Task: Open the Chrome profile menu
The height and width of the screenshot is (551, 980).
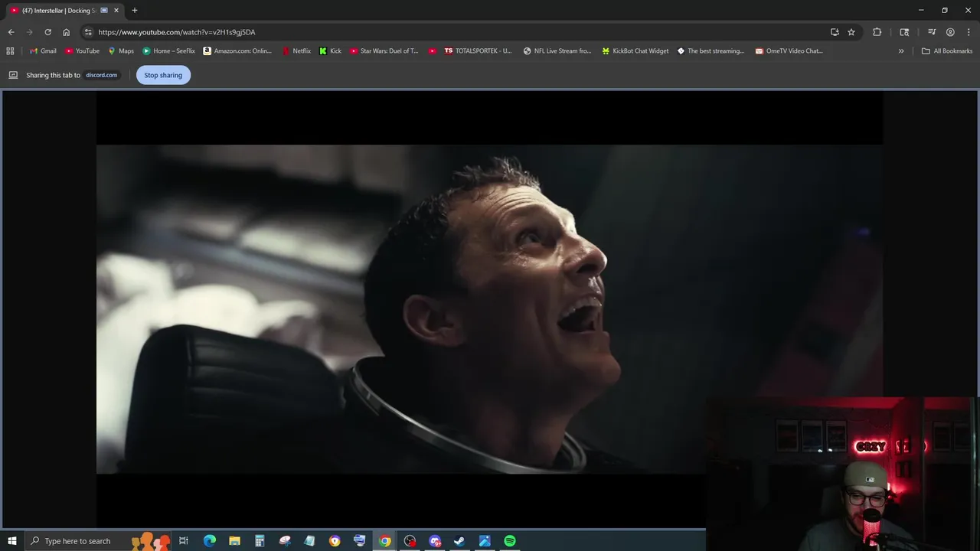Action: (x=950, y=32)
